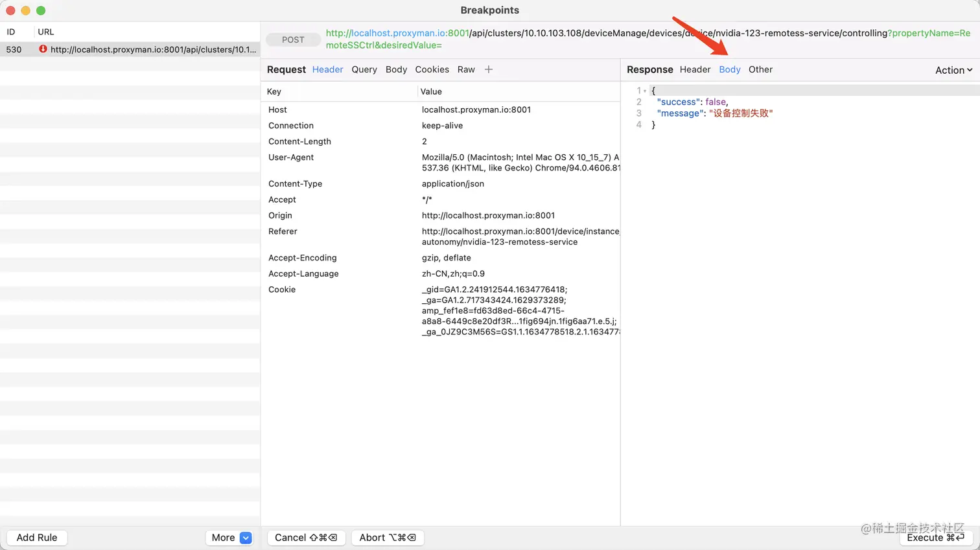The height and width of the screenshot is (550, 980).
Task: Click the red breakpoint icon in row 530
Action: (x=43, y=49)
